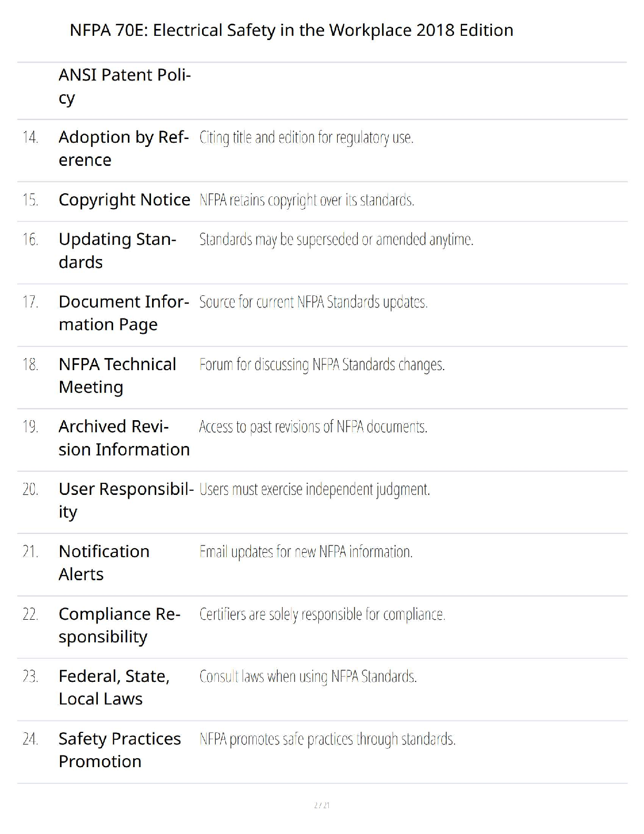Click the 'Document Information Page' term
The image size is (644, 834).
coord(123,313)
